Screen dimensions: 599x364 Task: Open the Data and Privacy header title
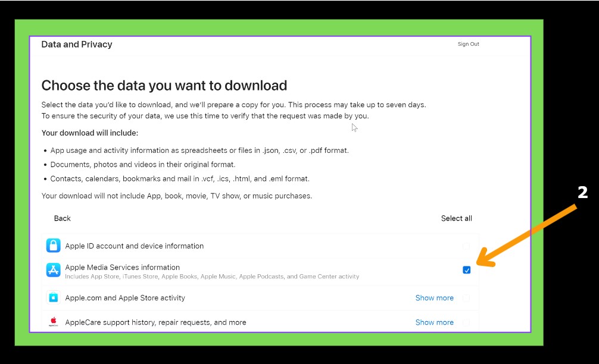[77, 45]
